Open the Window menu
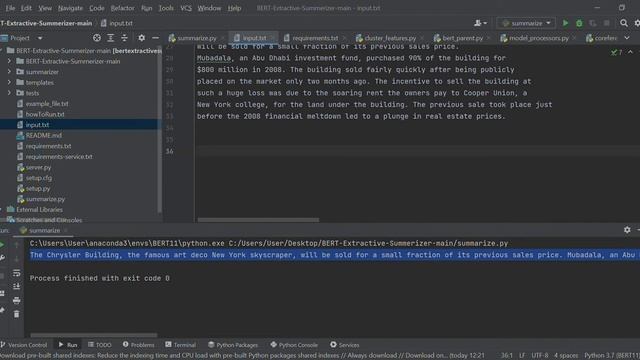This screenshot has width=640, height=360. 209,8
